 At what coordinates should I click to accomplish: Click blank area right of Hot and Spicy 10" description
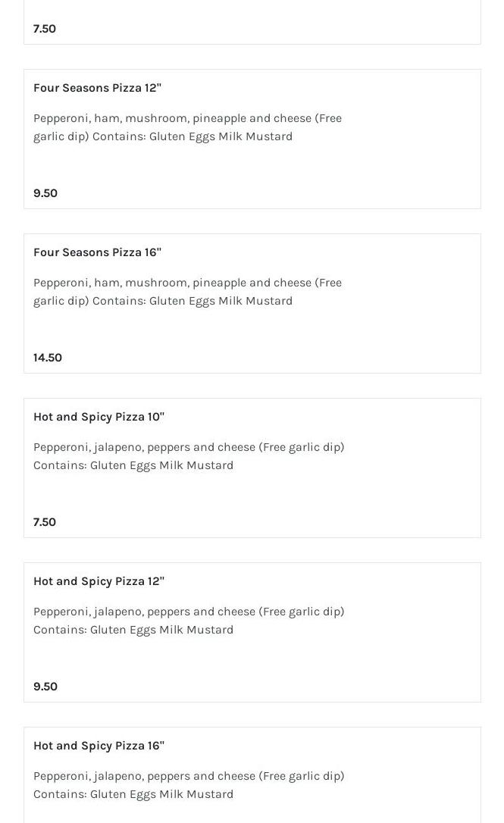click(417, 456)
